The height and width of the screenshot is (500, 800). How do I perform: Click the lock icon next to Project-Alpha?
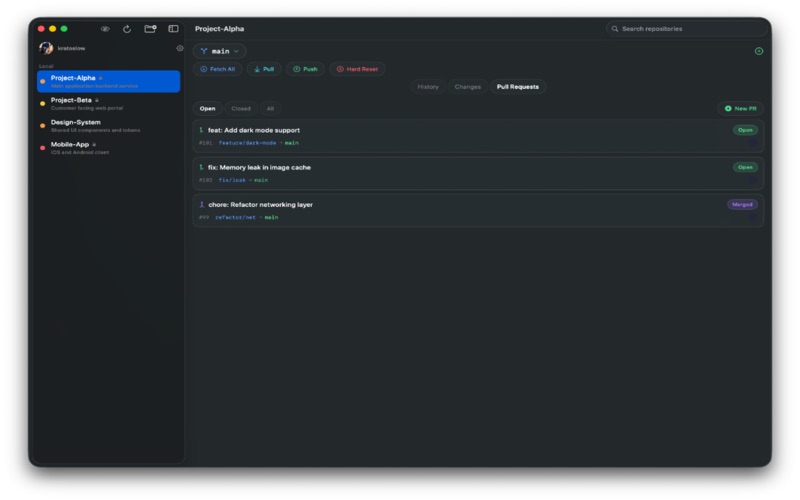point(101,78)
